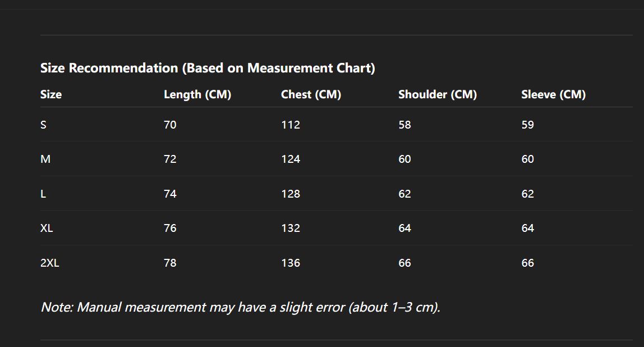Click the manual measurement note text

(x=240, y=308)
